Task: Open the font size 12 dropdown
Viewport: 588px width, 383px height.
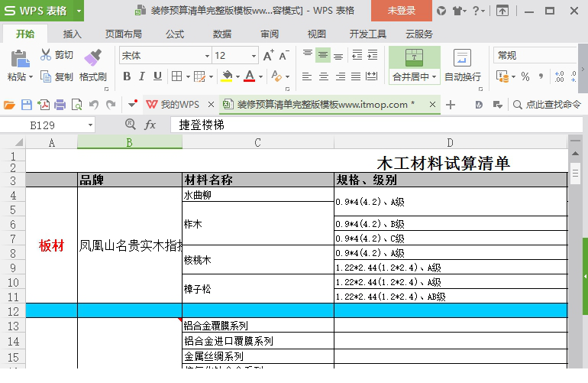Action: [254, 56]
